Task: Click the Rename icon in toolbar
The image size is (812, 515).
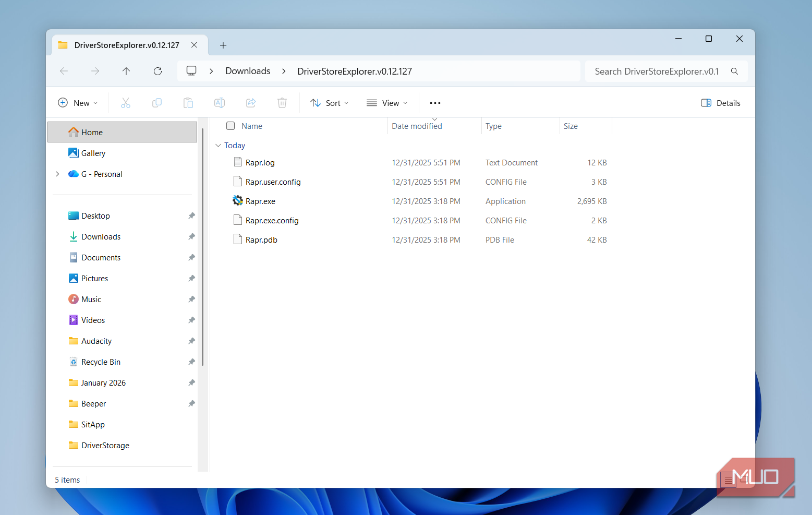Action: tap(220, 103)
